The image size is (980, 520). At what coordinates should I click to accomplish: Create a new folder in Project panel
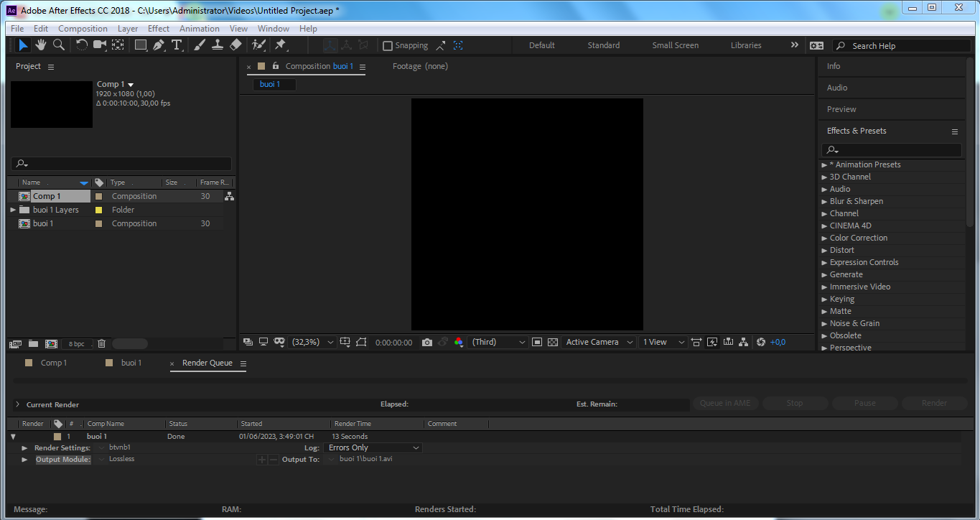(34, 344)
